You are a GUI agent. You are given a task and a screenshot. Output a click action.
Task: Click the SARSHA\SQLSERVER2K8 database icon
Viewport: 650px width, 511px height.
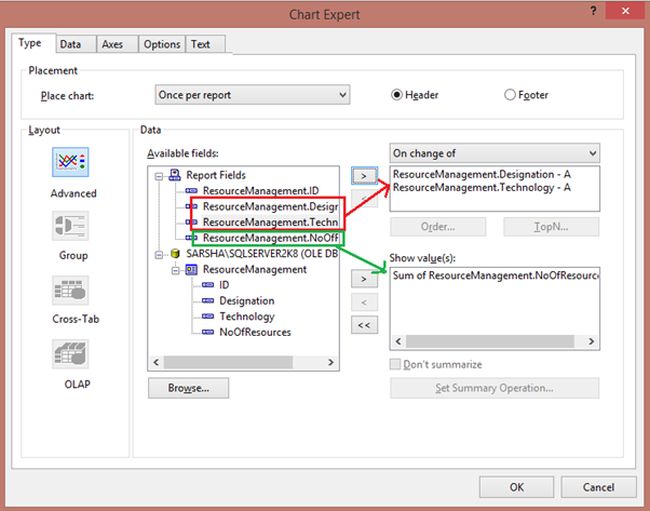point(175,254)
